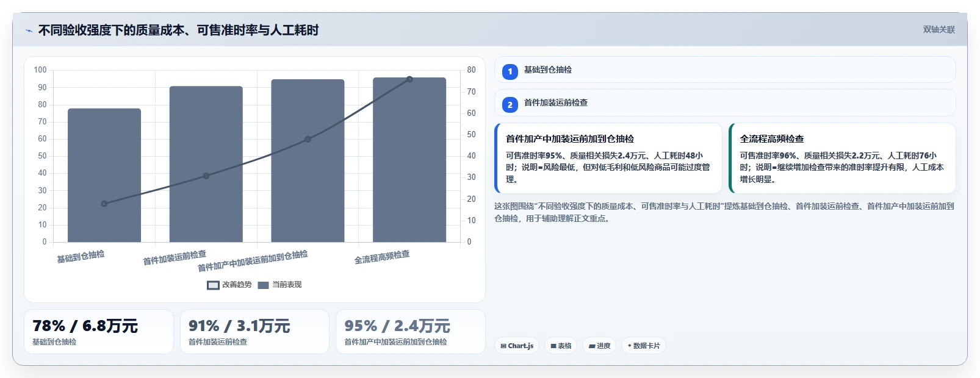The image size is (980, 378).
Task: Open step 1 '基础到仓抽检' row
Action: click(x=725, y=70)
